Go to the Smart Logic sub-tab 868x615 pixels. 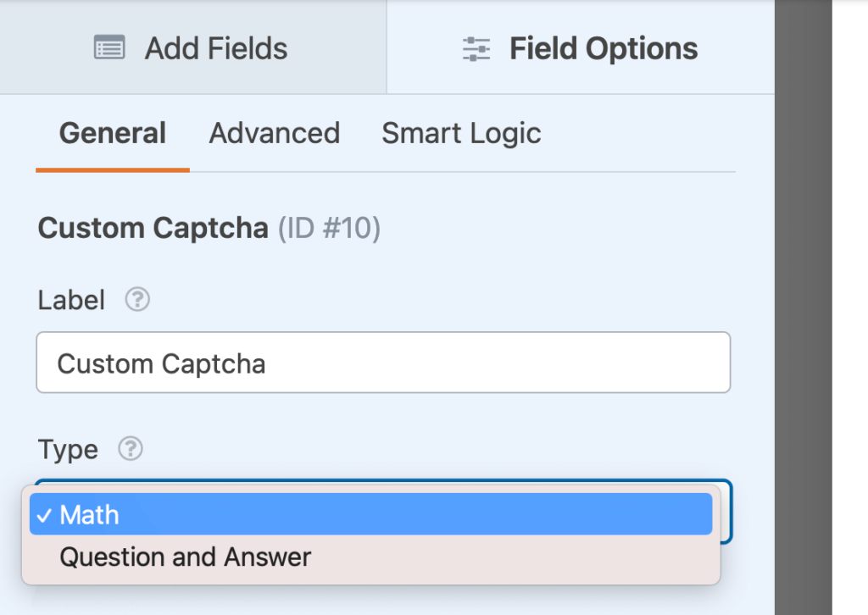click(x=461, y=134)
